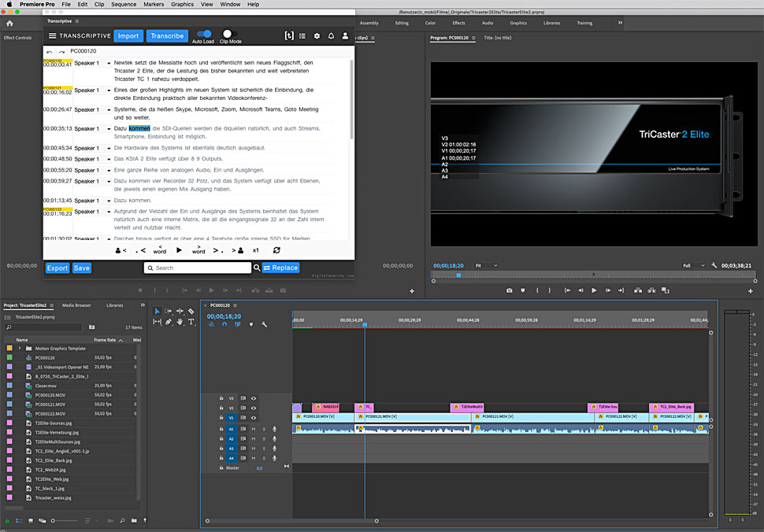Image resolution: width=764 pixels, height=532 pixels.
Task: Toggle the Auto Load switch
Action: tap(203, 34)
